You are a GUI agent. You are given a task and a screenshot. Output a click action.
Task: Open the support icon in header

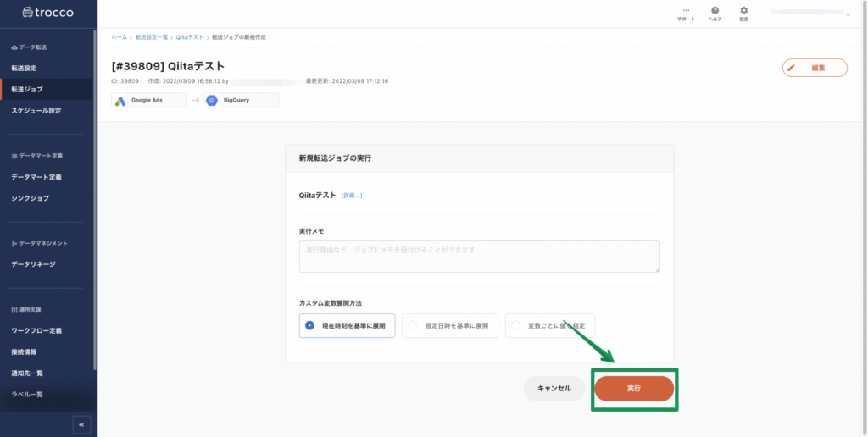pos(685,11)
